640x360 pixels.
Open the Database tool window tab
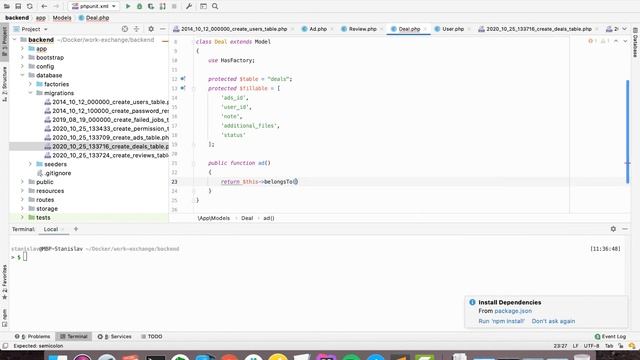click(636, 42)
